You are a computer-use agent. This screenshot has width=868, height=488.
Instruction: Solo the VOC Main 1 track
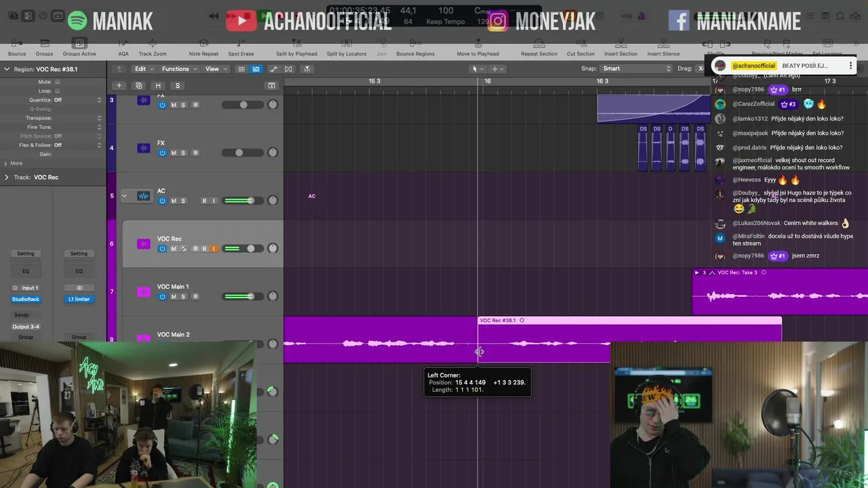[x=183, y=296]
